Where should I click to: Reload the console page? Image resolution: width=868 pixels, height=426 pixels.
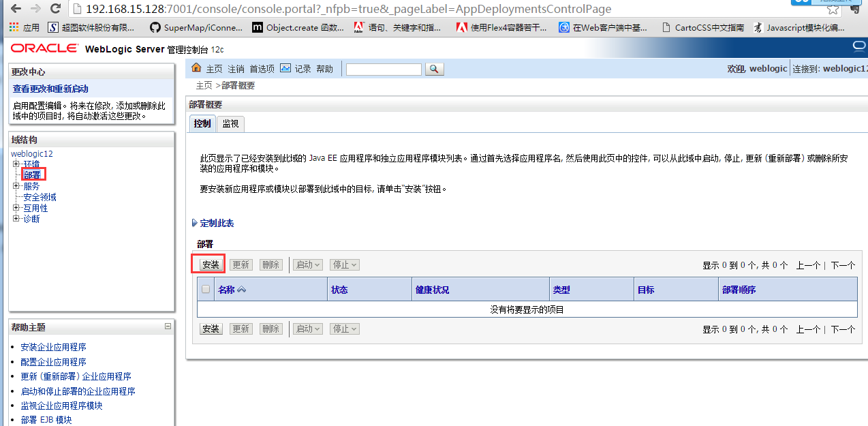click(x=56, y=9)
